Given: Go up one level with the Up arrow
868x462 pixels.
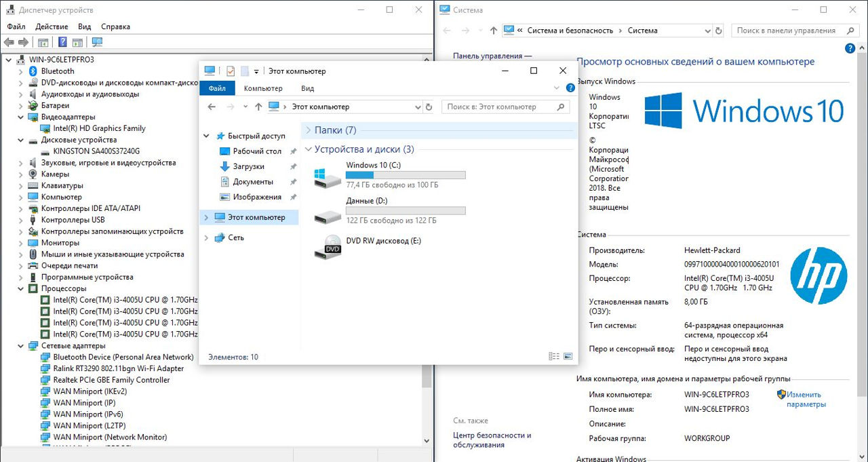Looking at the screenshot, I should 258,107.
